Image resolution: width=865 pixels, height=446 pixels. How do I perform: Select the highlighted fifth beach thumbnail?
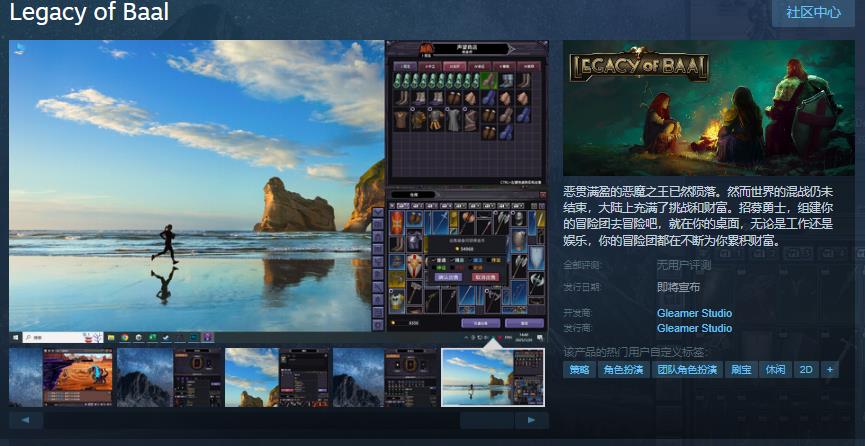[x=493, y=377]
